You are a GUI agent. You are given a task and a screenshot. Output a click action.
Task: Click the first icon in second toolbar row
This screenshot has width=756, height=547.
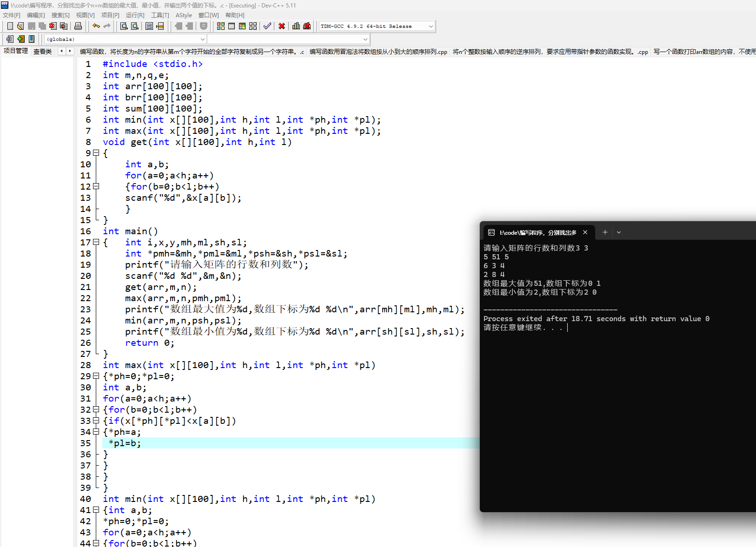(10, 39)
